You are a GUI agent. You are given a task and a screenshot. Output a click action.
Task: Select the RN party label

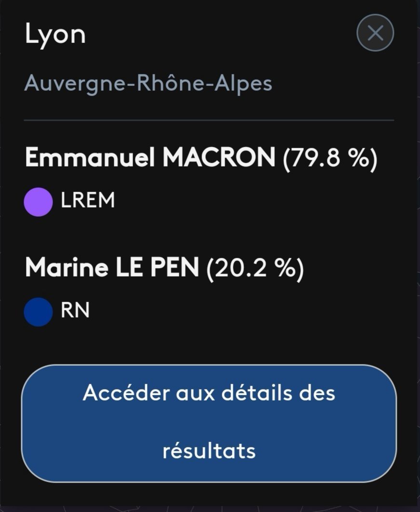coord(75,310)
